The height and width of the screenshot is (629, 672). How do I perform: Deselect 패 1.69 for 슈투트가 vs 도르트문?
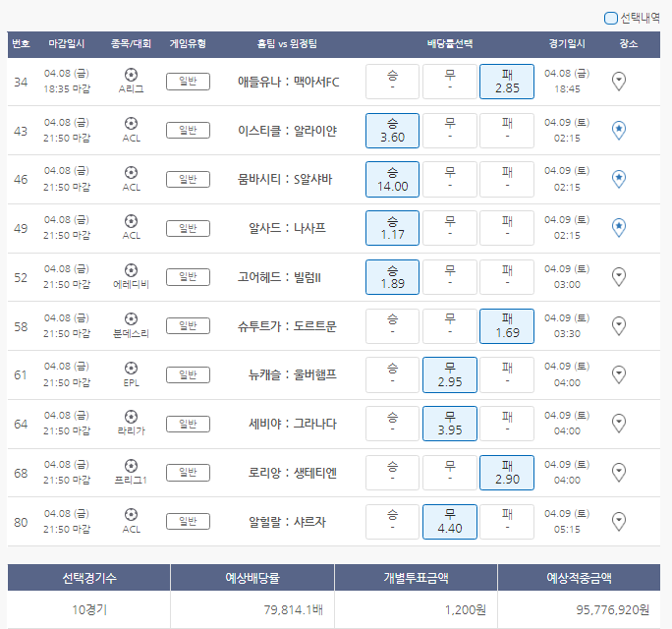(x=507, y=326)
